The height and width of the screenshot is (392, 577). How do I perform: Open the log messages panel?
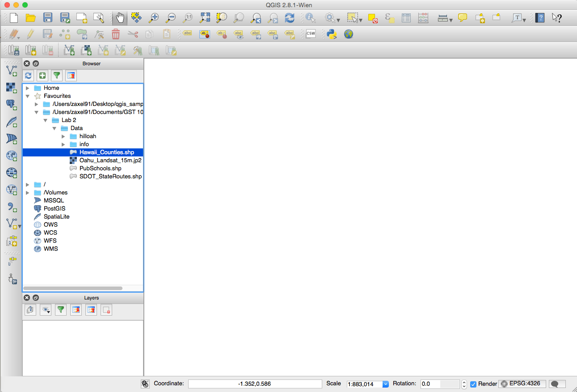click(x=557, y=384)
